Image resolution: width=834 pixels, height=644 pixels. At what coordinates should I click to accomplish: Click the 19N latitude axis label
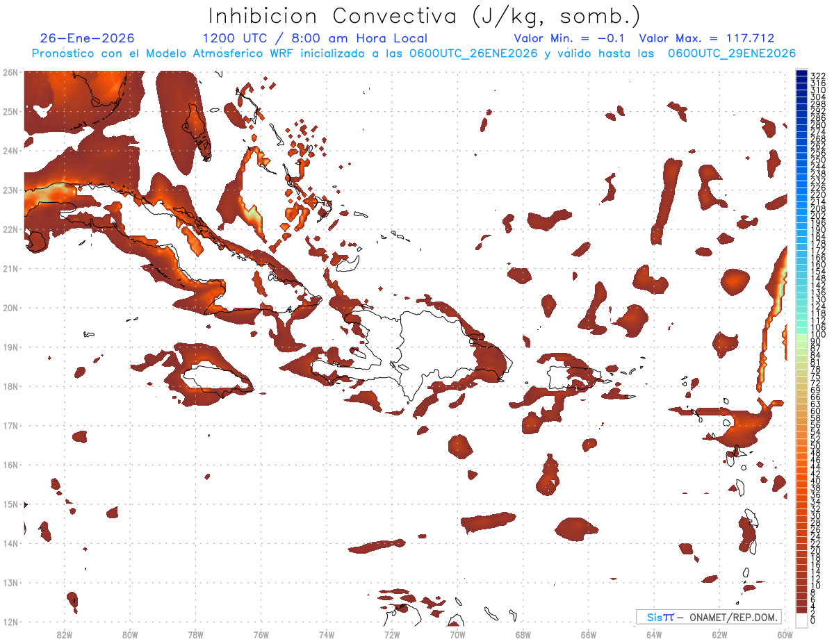point(10,347)
